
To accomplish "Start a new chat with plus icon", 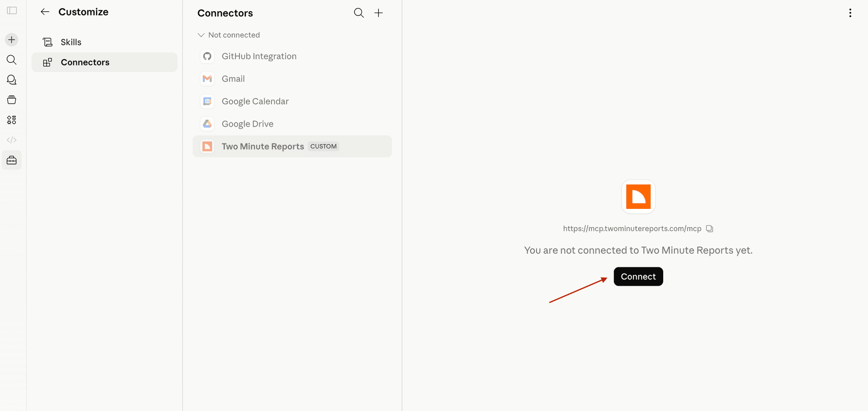I will click(12, 40).
